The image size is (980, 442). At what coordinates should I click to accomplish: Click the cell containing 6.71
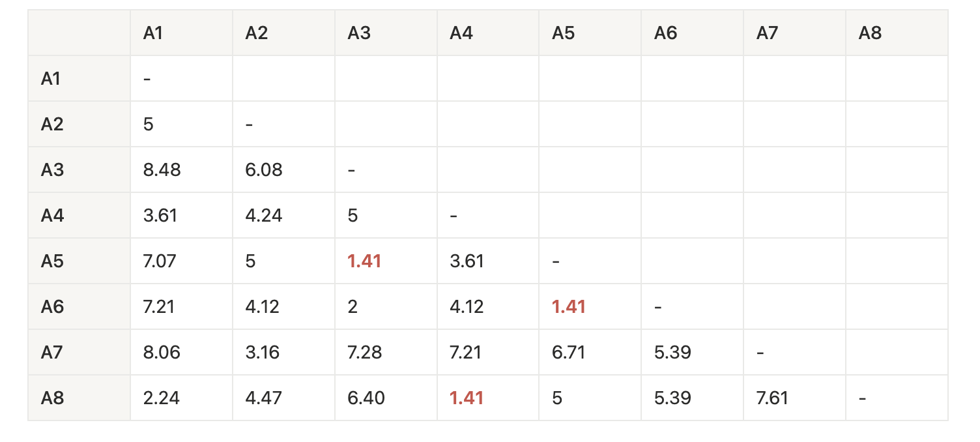click(x=568, y=353)
